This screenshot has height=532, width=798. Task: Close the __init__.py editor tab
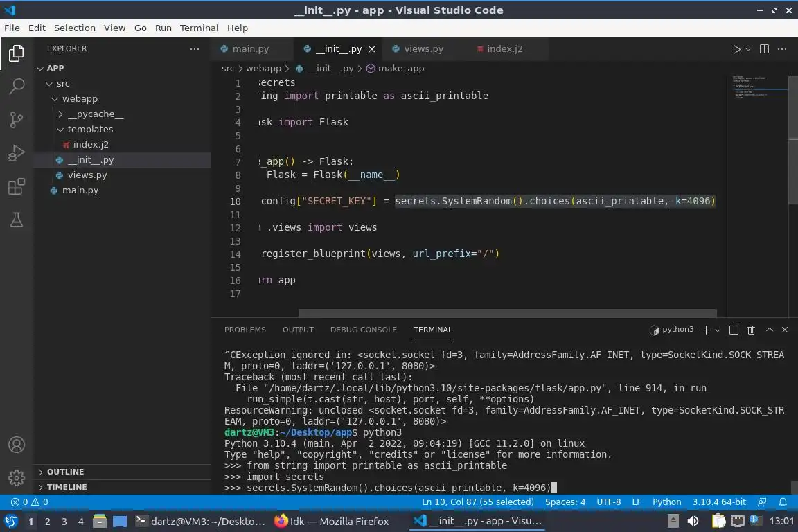(371, 49)
